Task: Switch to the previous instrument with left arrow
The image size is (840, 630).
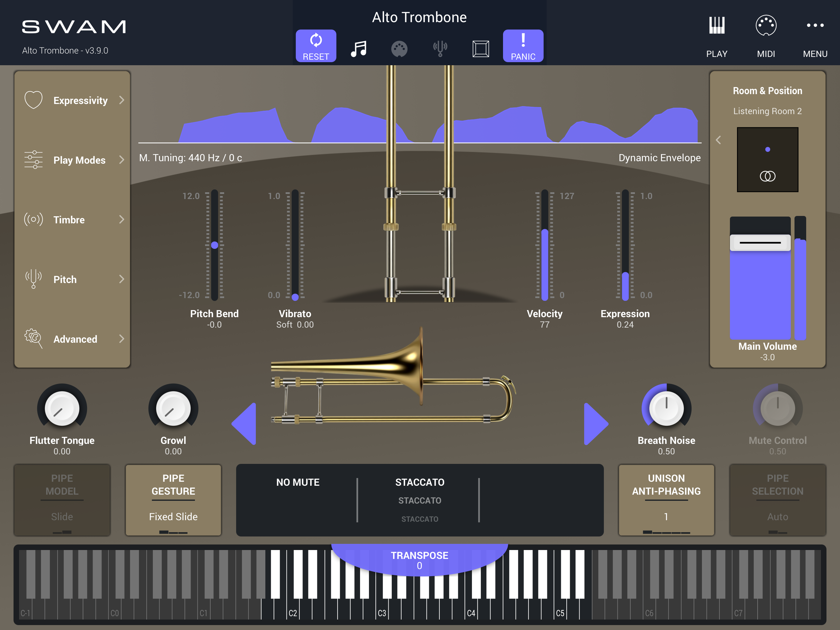Action: (x=244, y=424)
